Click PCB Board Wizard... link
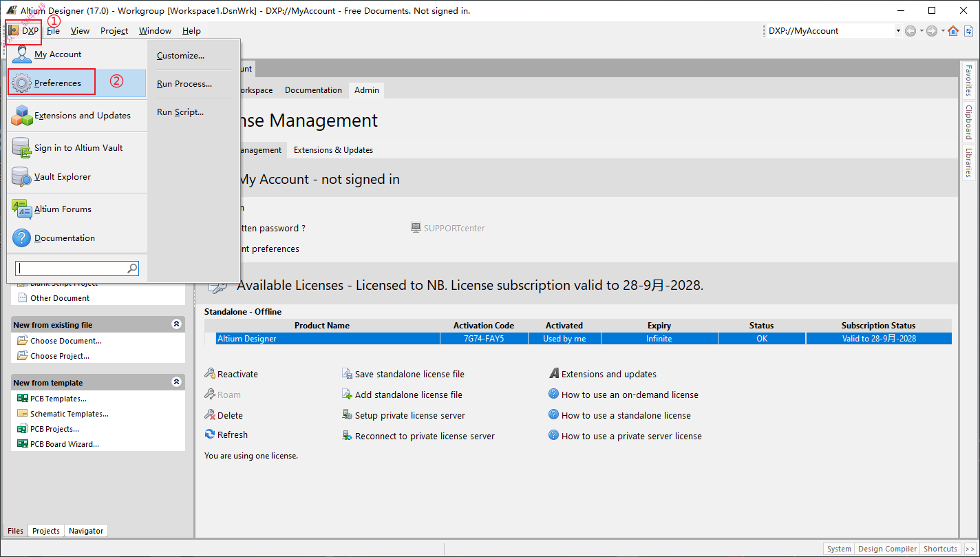The height and width of the screenshot is (557, 980). coord(65,444)
